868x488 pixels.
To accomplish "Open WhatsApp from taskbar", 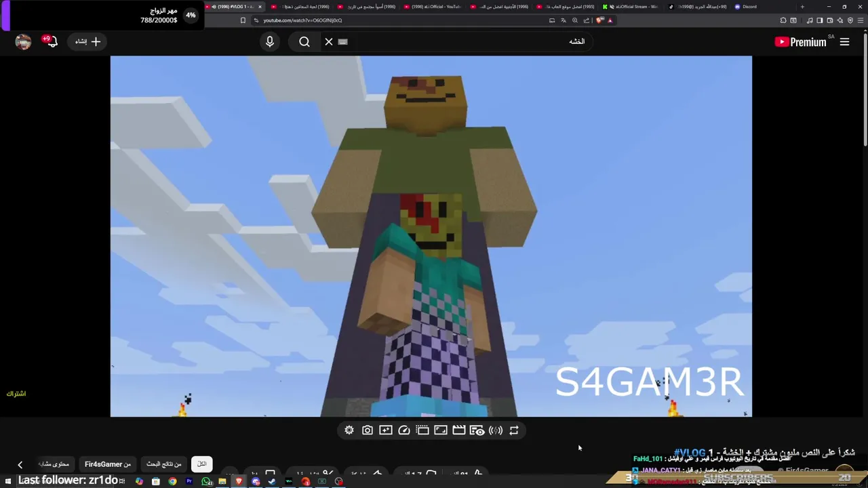I will pyautogui.click(x=206, y=481).
